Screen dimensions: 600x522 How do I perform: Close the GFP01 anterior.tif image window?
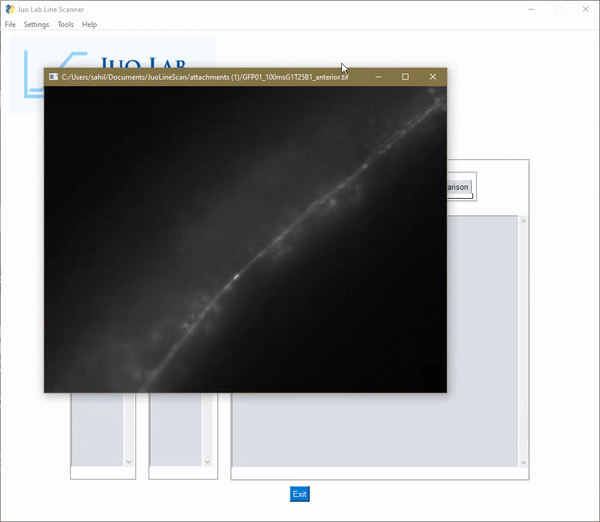433,76
